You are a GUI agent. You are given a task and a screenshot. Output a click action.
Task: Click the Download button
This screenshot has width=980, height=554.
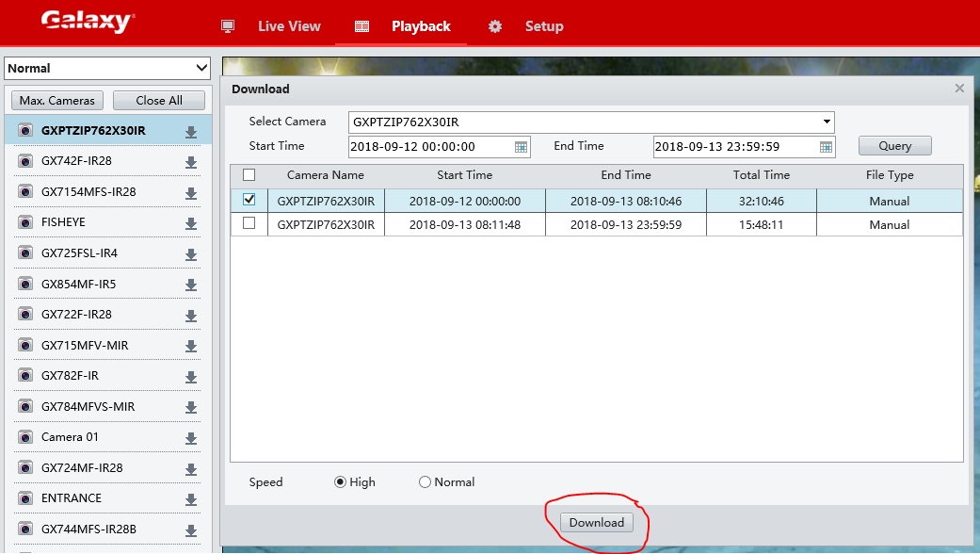(x=596, y=523)
